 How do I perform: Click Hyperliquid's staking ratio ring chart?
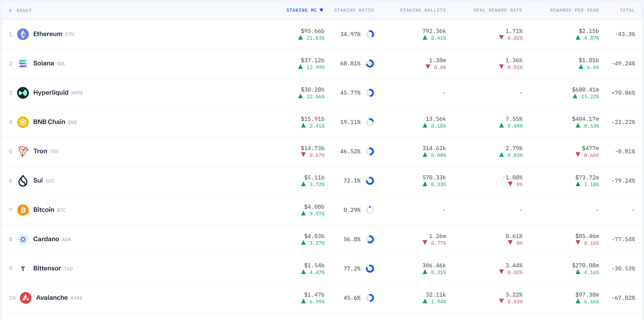(370, 93)
